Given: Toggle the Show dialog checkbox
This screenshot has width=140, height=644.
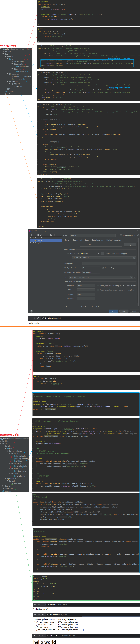Looking at the screenshot, I should 103,268.
